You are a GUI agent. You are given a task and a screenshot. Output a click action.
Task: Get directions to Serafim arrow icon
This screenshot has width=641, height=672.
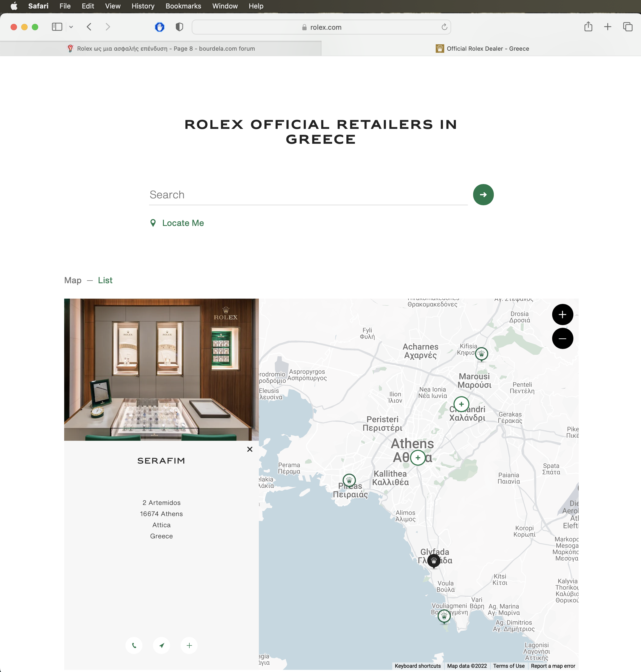pyautogui.click(x=162, y=645)
